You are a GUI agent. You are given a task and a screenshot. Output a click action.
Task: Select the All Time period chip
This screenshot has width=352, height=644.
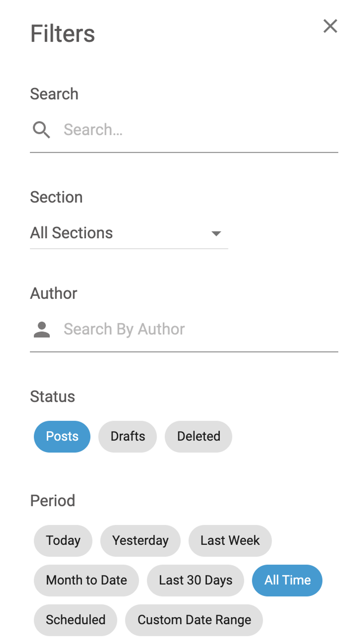coord(287,580)
